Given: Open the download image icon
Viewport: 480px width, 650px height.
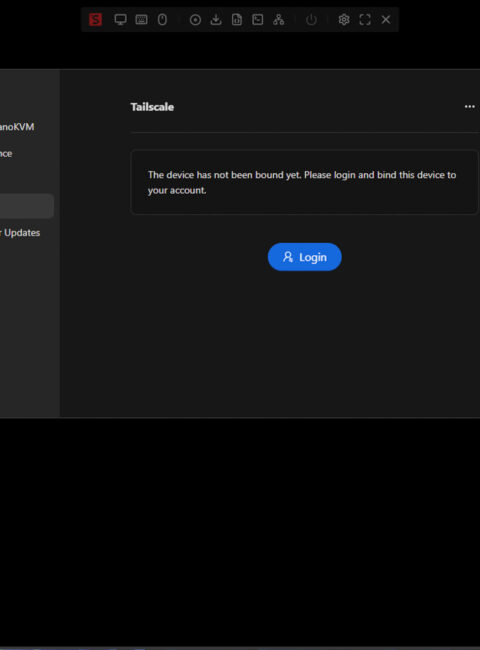Looking at the screenshot, I should tap(216, 19).
